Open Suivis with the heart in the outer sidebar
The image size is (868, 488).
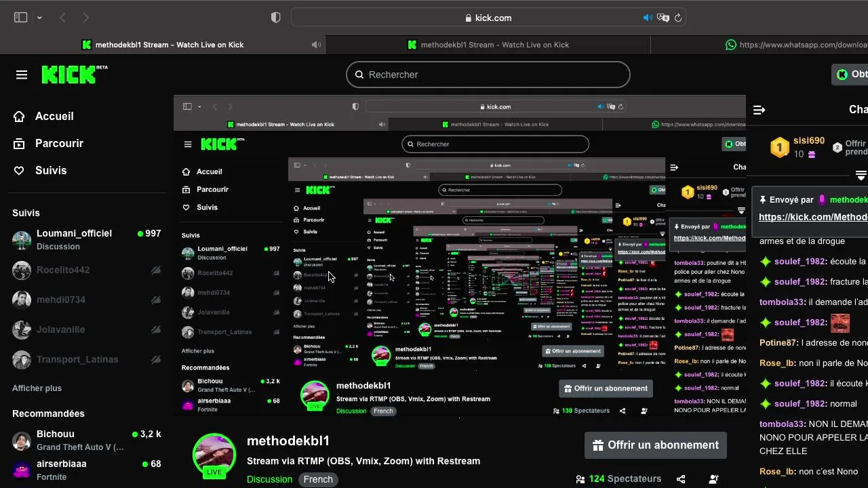pyautogui.click(x=40, y=171)
